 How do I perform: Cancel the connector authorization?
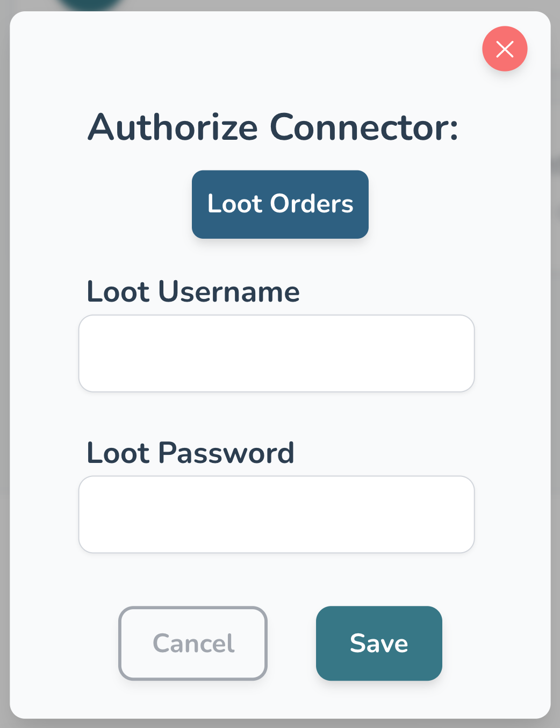(x=193, y=643)
